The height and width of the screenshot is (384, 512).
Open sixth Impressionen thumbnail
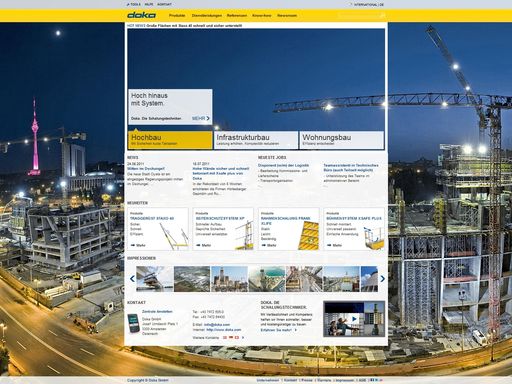coord(342,279)
